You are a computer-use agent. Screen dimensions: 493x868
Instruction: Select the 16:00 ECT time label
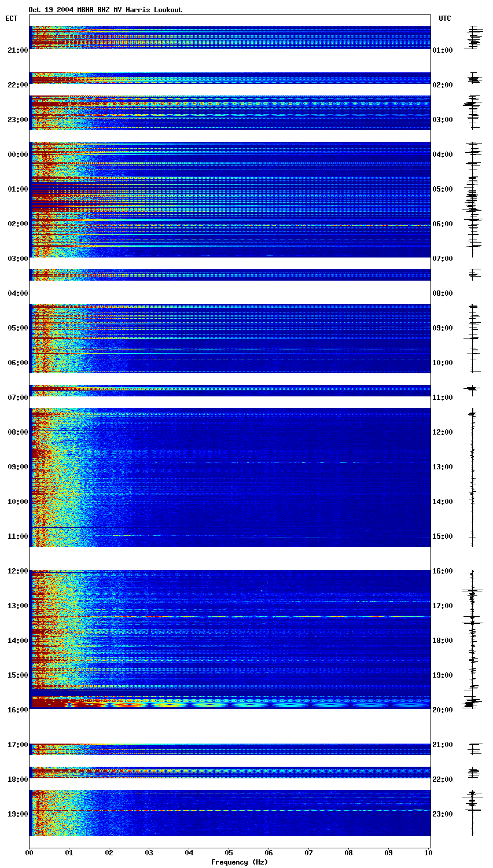point(17,710)
